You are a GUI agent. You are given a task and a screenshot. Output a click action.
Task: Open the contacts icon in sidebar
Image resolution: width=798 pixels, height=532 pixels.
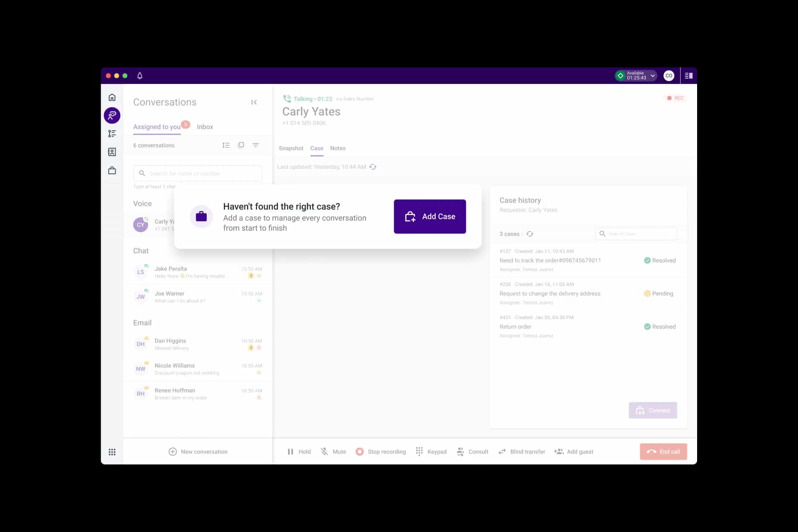[112, 152]
